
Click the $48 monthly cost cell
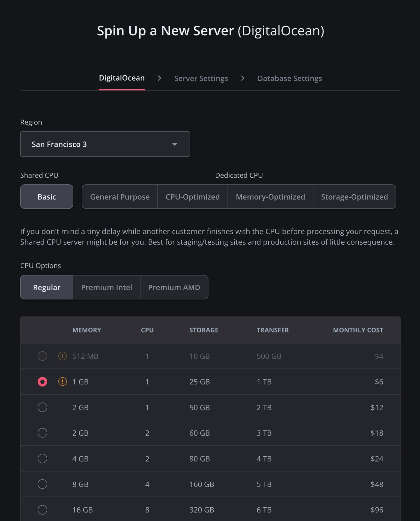pos(377,484)
